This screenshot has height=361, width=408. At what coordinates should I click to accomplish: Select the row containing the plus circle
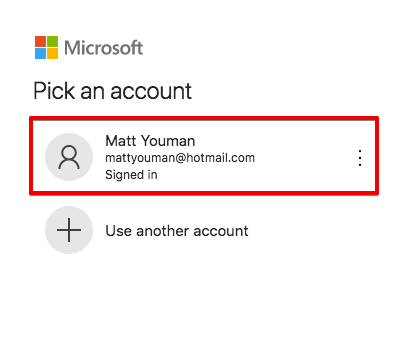204,230
